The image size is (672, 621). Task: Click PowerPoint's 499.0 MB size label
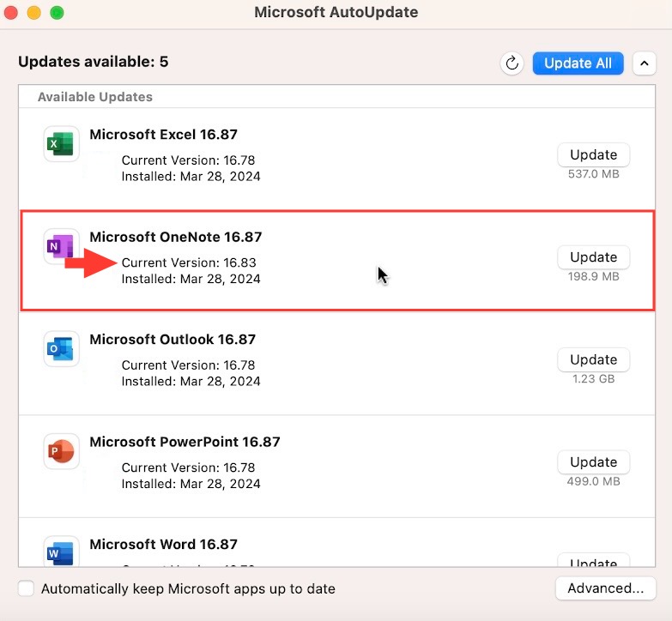click(594, 481)
